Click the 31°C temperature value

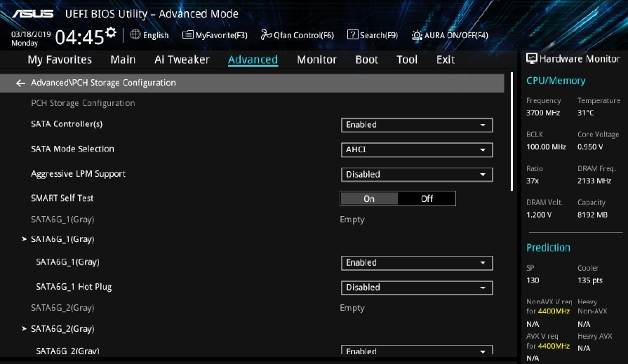tap(585, 113)
